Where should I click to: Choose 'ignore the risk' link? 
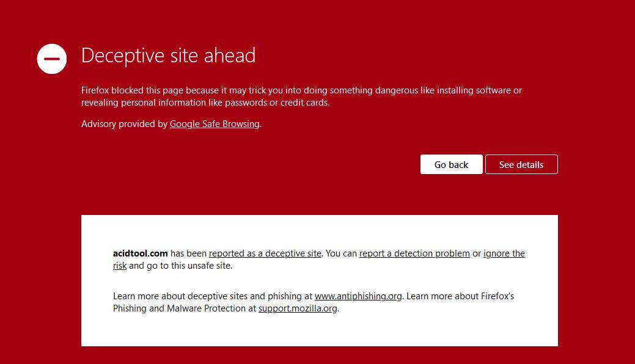point(504,253)
